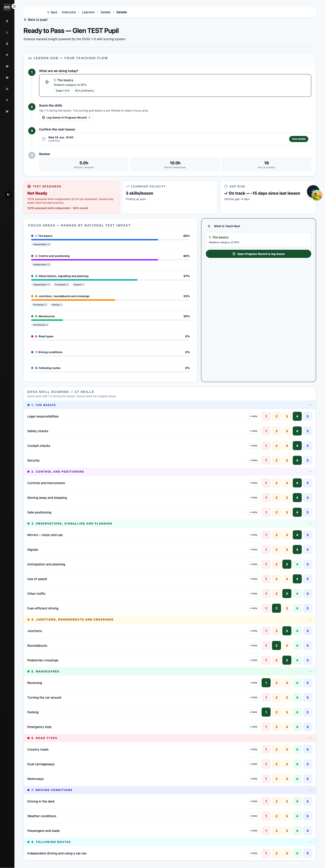Collapse the 8. Following Routes section

pos(310,842)
